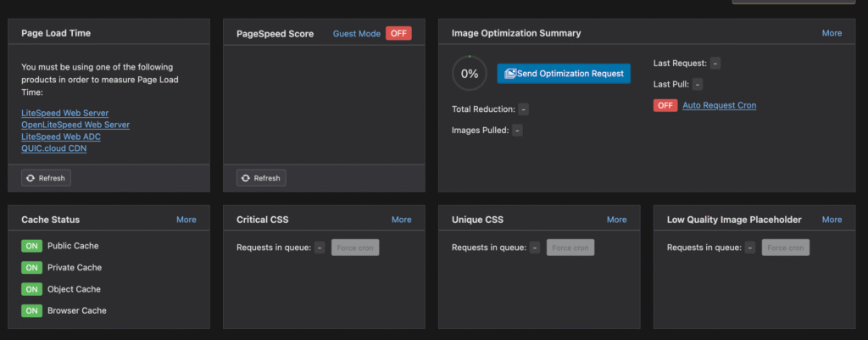Click Refresh in PageSpeed Score panel
This screenshot has width=868, height=340.
tap(261, 178)
